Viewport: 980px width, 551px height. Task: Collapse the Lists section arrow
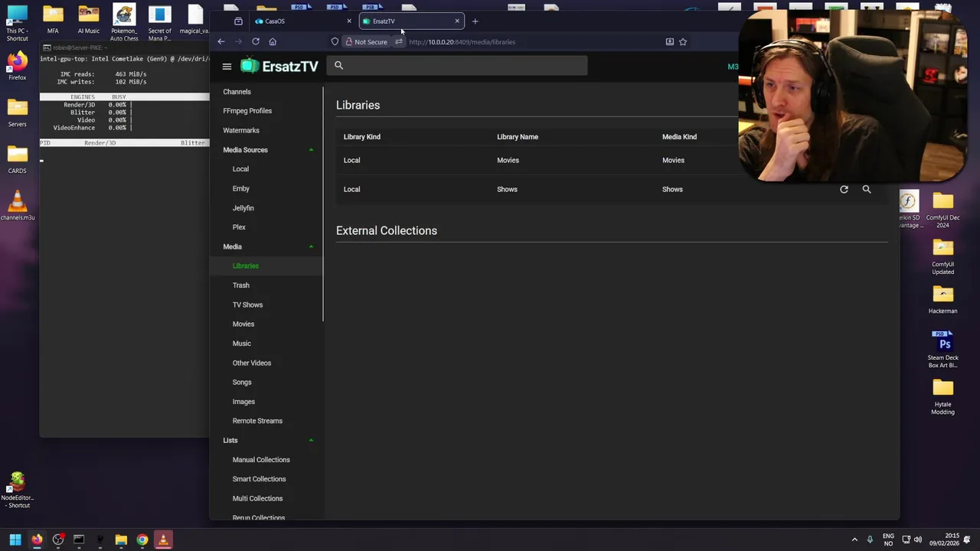[x=311, y=440]
